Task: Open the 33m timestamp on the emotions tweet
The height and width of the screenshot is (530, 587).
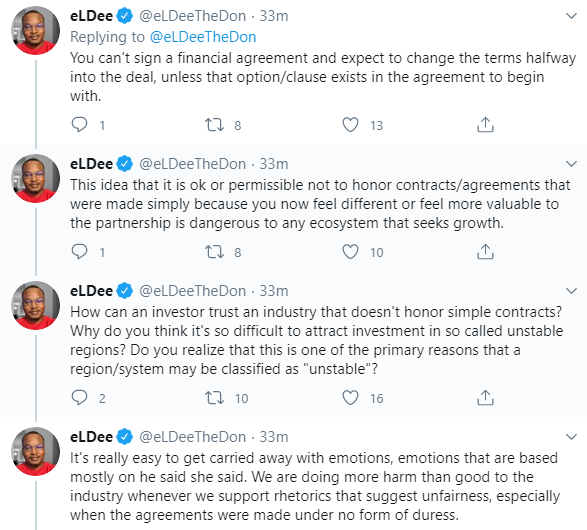Action: coord(274,437)
